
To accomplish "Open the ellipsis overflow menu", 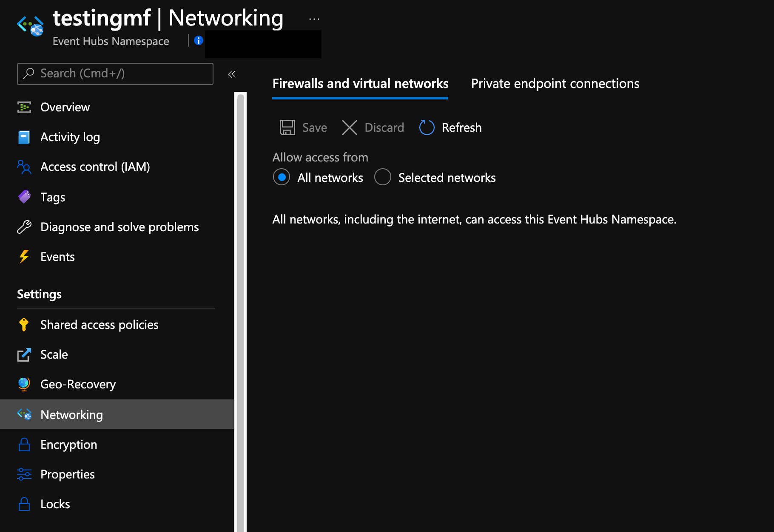I will click(314, 19).
